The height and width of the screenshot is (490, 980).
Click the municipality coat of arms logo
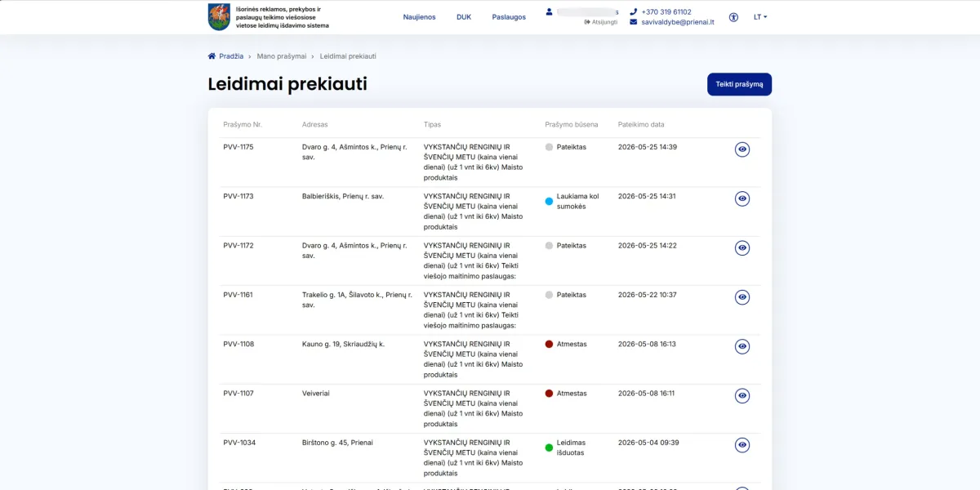coord(219,17)
